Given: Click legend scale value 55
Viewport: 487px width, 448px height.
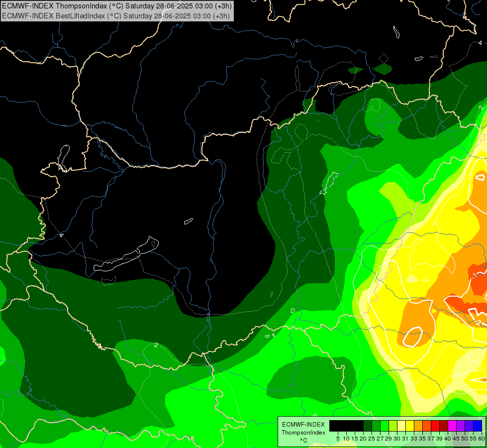Looking at the screenshot, I should (x=474, y=439).
